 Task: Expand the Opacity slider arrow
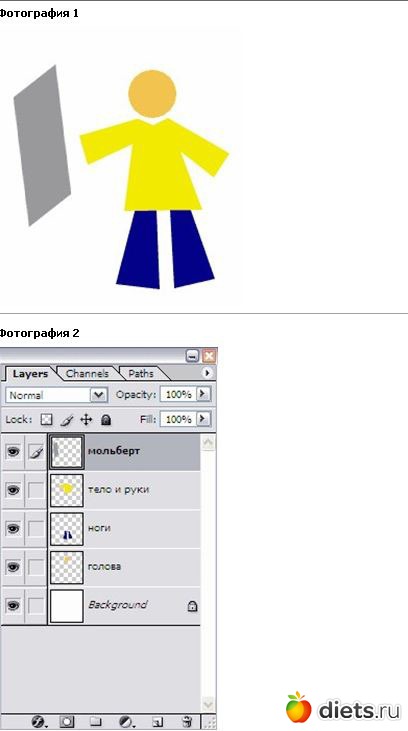pos(202,394)
